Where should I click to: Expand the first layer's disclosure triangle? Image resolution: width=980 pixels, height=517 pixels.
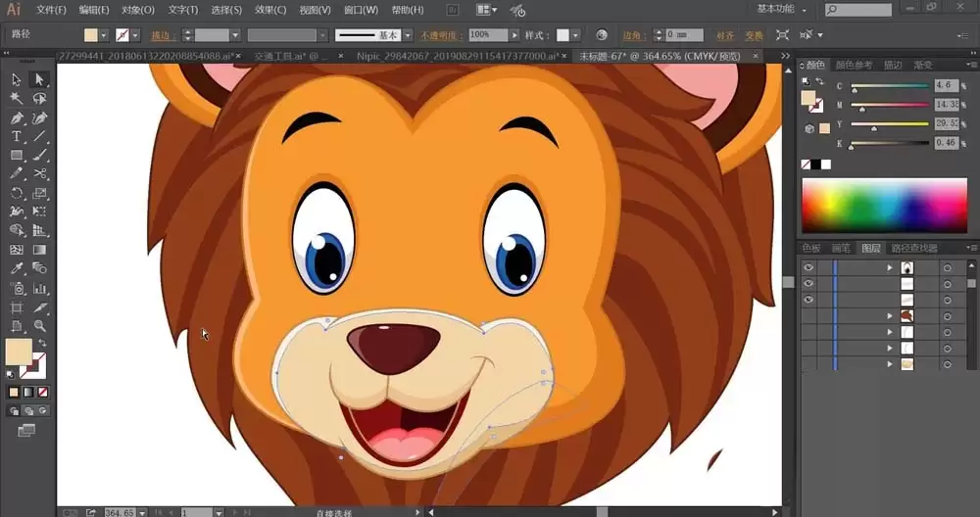pyautogui.click(x=890, y=267)
